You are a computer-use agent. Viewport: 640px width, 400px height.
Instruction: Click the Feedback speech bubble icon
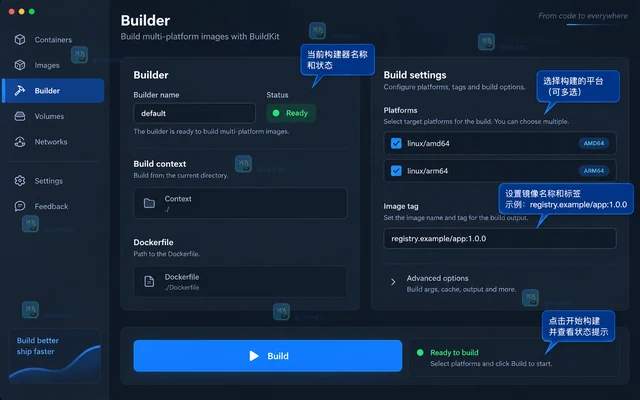tap(20, 206)
